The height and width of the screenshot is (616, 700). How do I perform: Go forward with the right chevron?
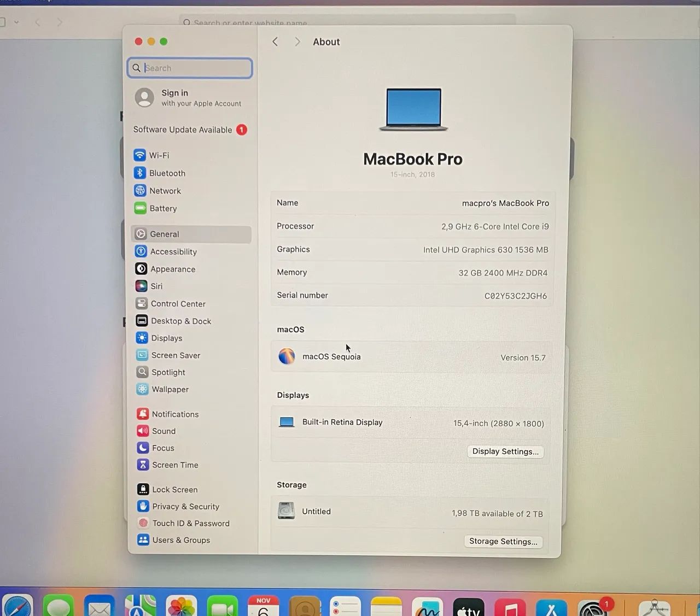[297, 42]
